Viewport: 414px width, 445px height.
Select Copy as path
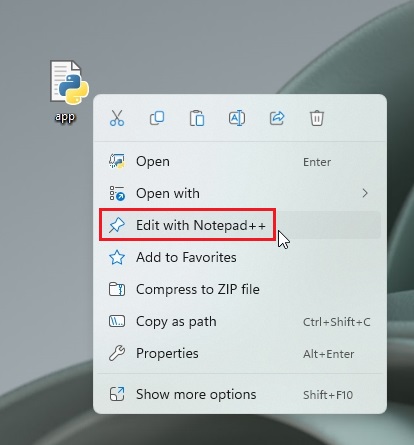tap(240, 321)
